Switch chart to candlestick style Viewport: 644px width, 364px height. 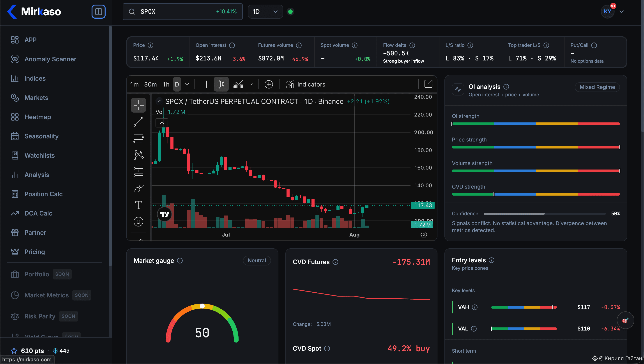tap(221, 84)
